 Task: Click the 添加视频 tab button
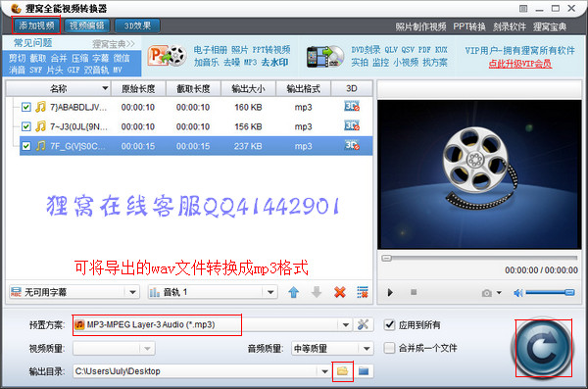(x=36, y=25)
